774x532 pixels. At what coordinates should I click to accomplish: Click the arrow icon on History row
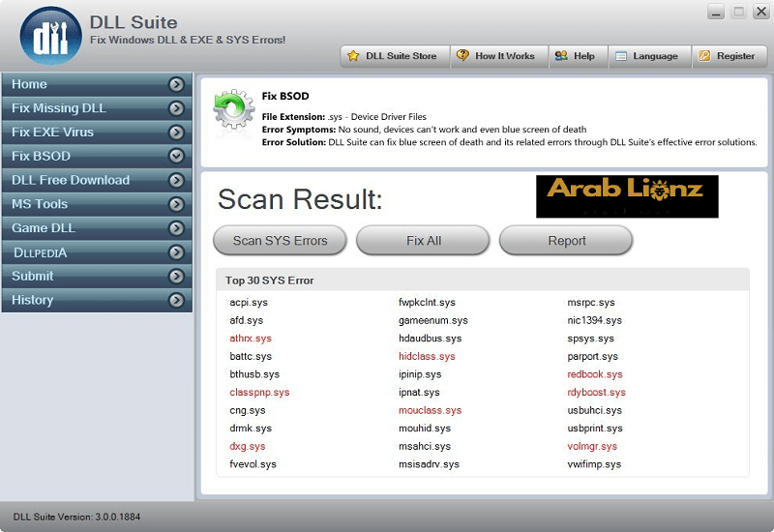tap(177, 301)
